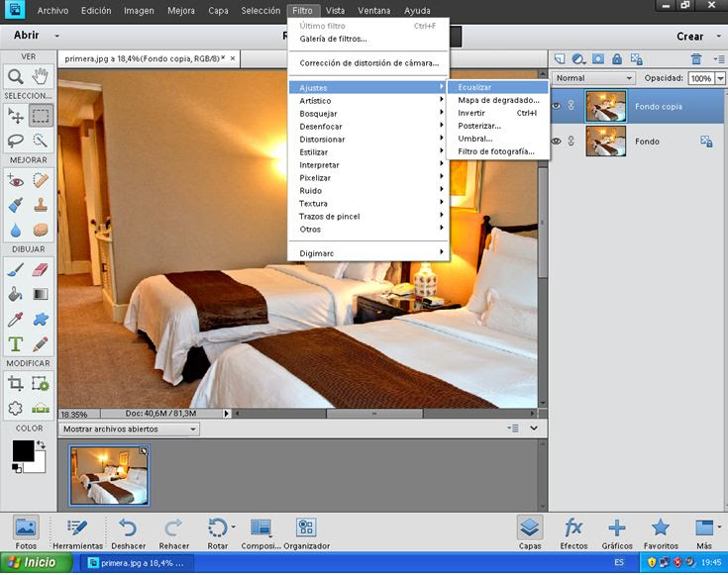This screenshot has width=728, height=575.
Task: Click primera.jpg taskbar button
Action: [137, 563]
